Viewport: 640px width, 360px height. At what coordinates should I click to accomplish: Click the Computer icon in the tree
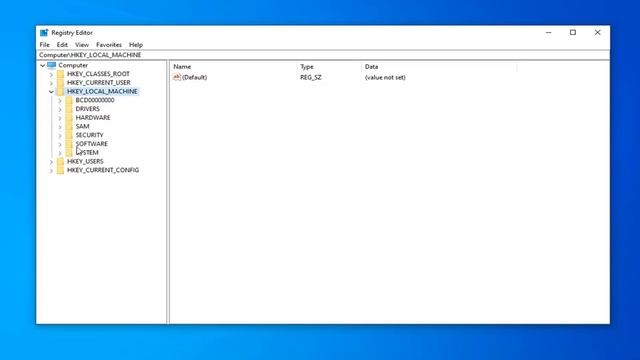click(x=52, y=65)
